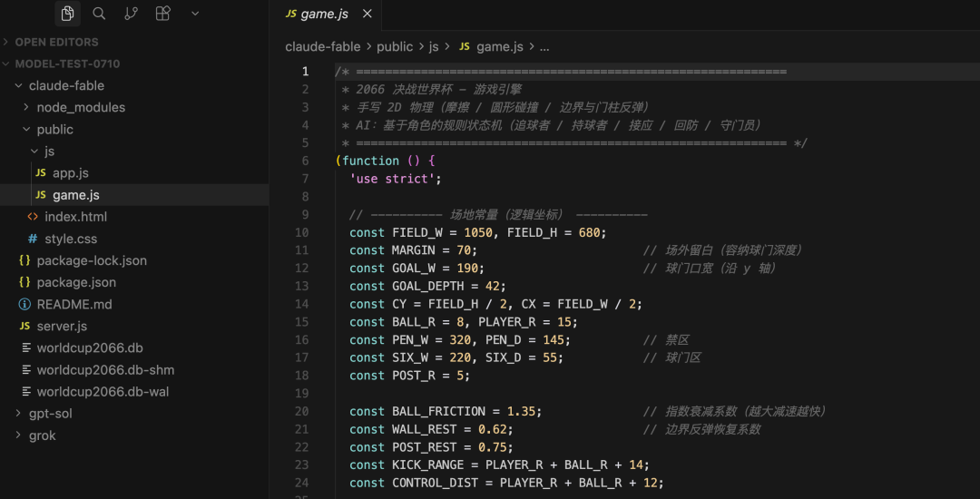Screen dimensions: 980x499
Task: Click the braces icon beside package.json
Action: (x=25, y=282)
